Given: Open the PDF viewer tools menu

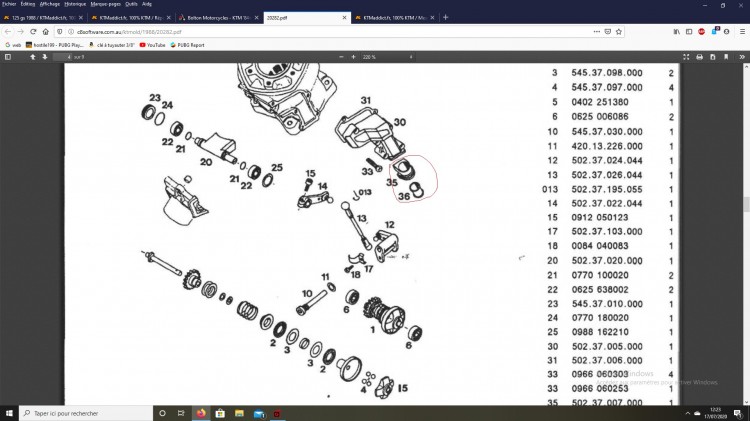Looking at the screenshot, I should click(741, 57).
